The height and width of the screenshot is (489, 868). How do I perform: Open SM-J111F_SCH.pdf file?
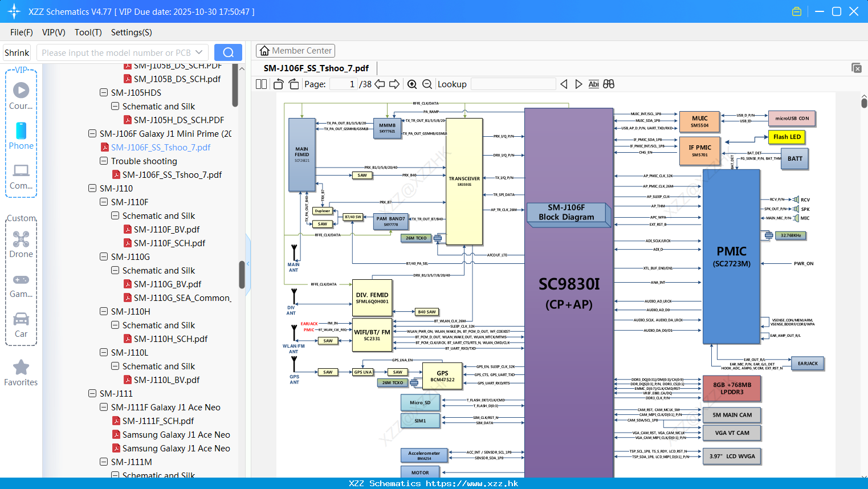(x=158, y=421)
